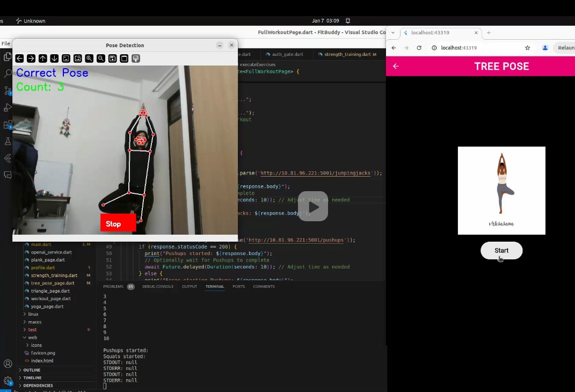
Task: Open the Testing flask view
Action: pyautogui.click(x=8, y=142)
